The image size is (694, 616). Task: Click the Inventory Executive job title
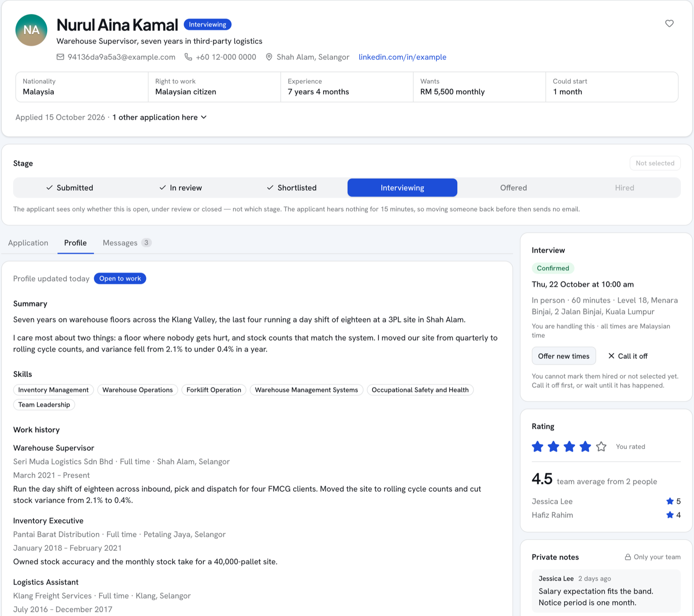pyautogui.click(x=48, y=521)
